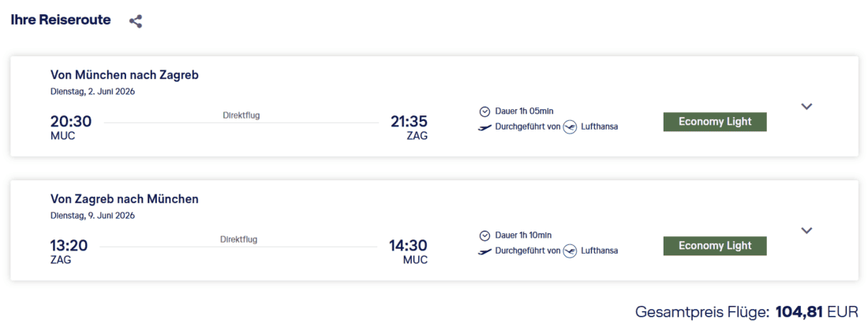Image resolution: width=868 pixels, height=324 pixels.
Task: Click the Von Zagreb nach München heading
Action: 125,199
